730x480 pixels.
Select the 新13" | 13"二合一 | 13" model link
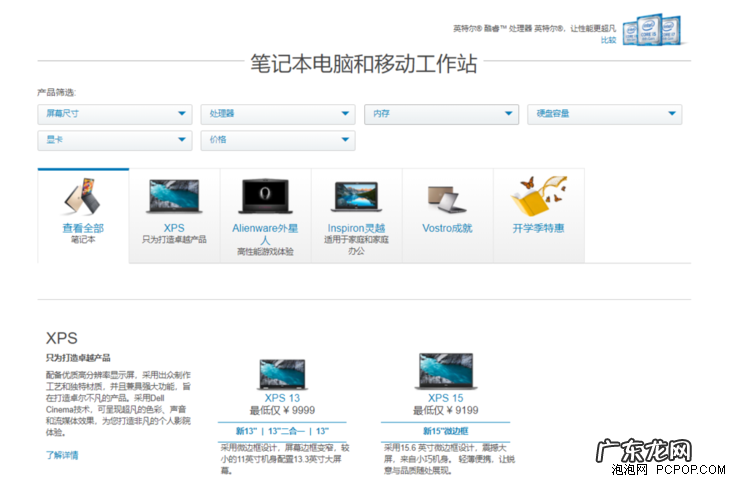tap(282, 431)
